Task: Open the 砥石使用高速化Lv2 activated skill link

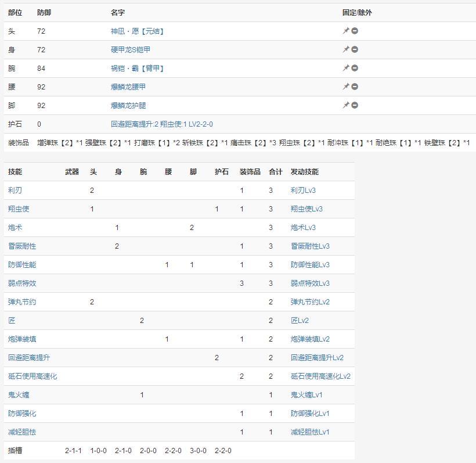Action: point(320,376)
